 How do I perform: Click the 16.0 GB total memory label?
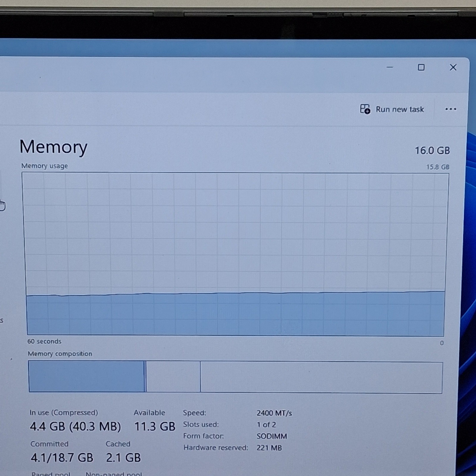coord(432,151)
